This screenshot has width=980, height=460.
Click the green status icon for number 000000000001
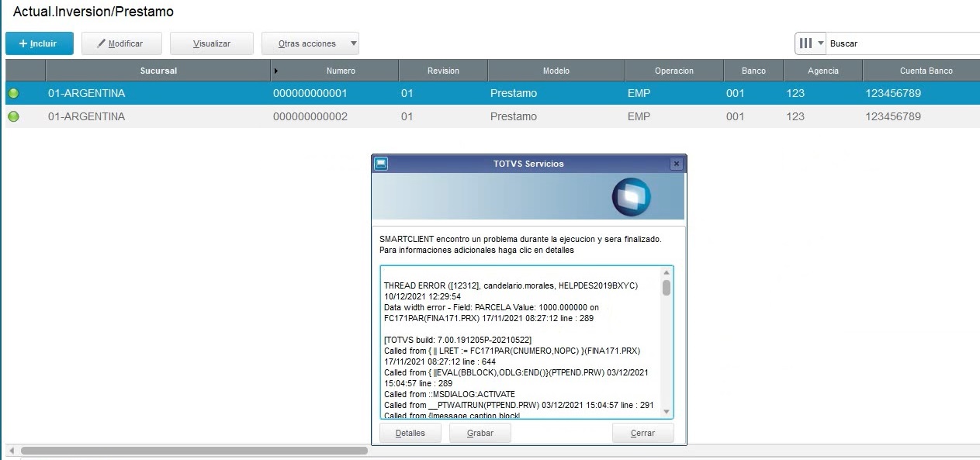[13, 93]
